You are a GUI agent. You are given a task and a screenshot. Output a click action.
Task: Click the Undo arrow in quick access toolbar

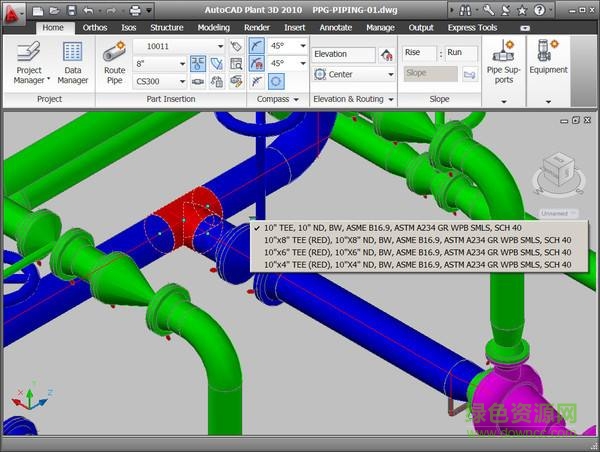point(88,11)
